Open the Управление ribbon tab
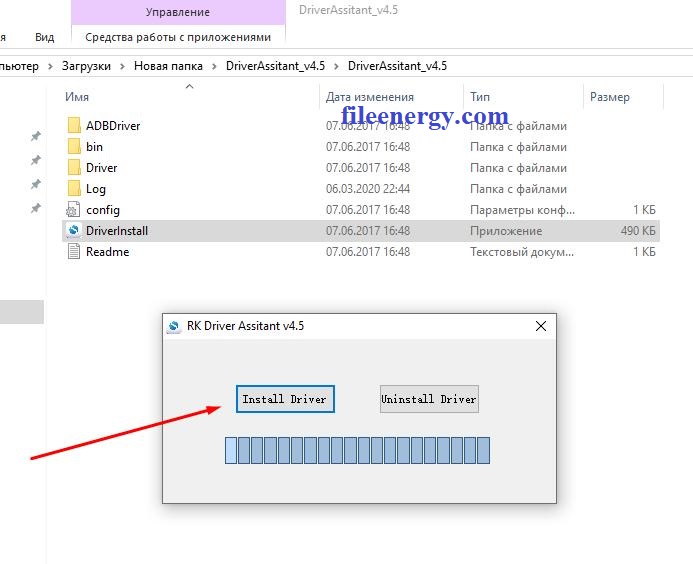The height and width of the screenshot is (564, 693). tap(178, 12)
